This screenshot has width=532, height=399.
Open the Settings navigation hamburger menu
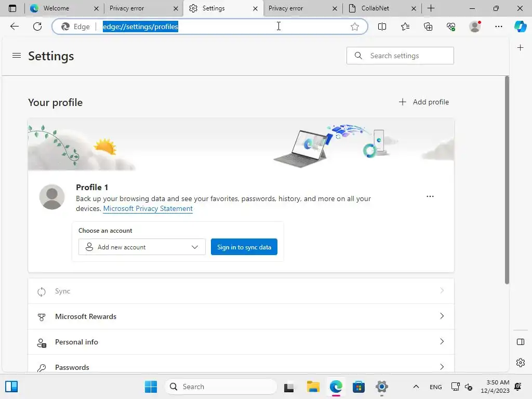point(17,55)
